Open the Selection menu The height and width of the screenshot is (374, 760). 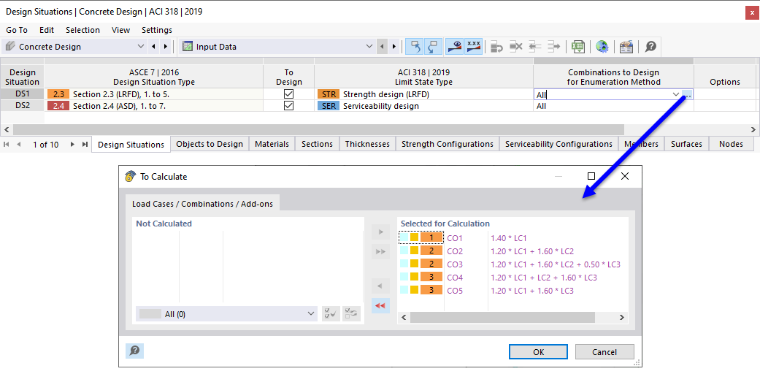coord(83,30)
